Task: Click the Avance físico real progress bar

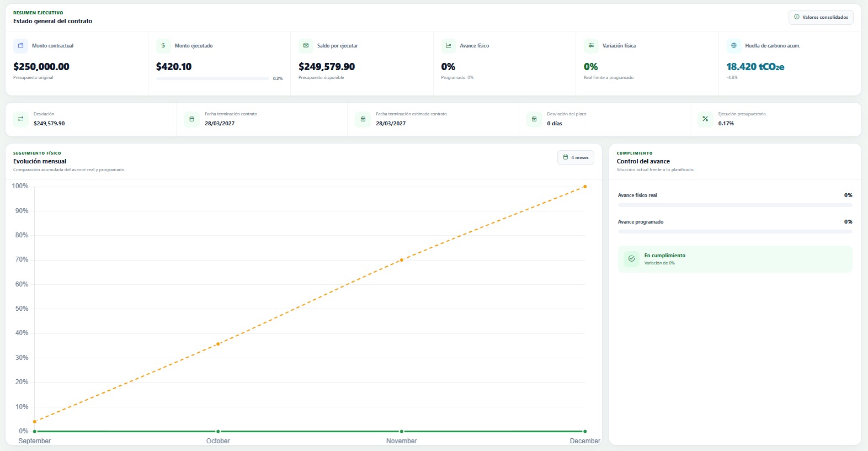Action: click(x=735, y=205)
